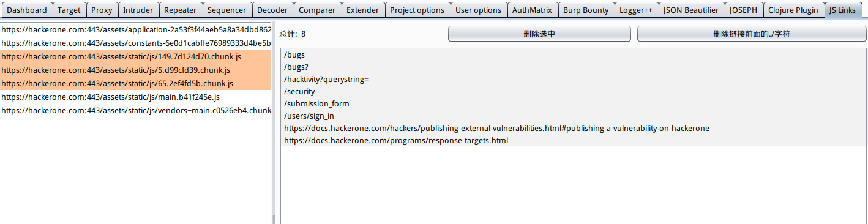Viewport: 868px width, 224px height.
Task: Open the Project options tab
Action: pyautogui.click(x=417, y=10)
